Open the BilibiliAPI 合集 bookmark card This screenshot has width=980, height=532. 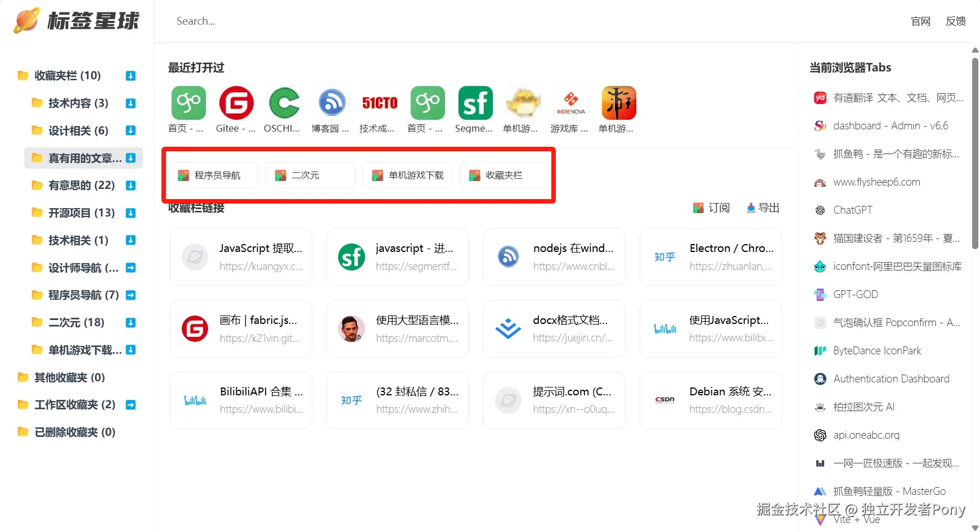click(241, 400)
